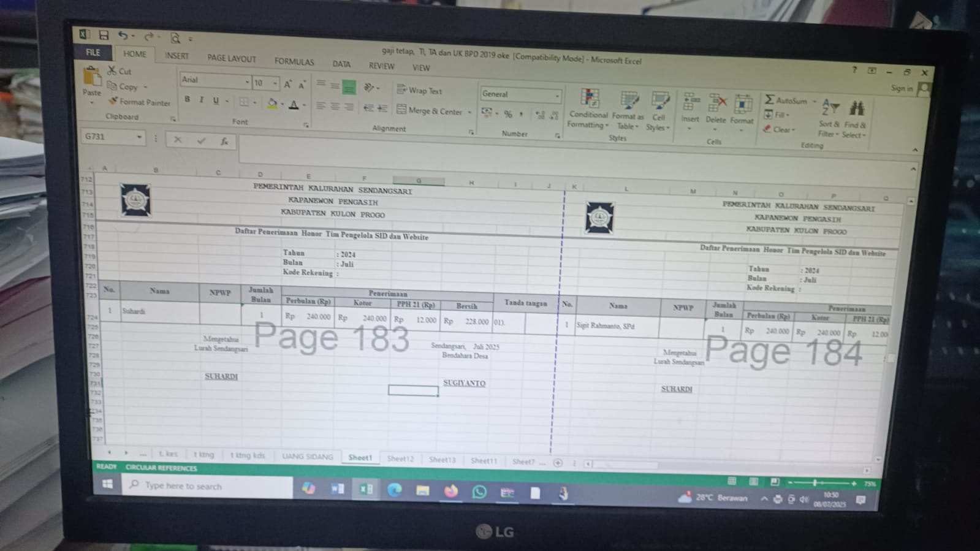This screenshot has width=980, height=551.
Task: Expand the Name Box dropdown for G731
Action: point(140,137)
